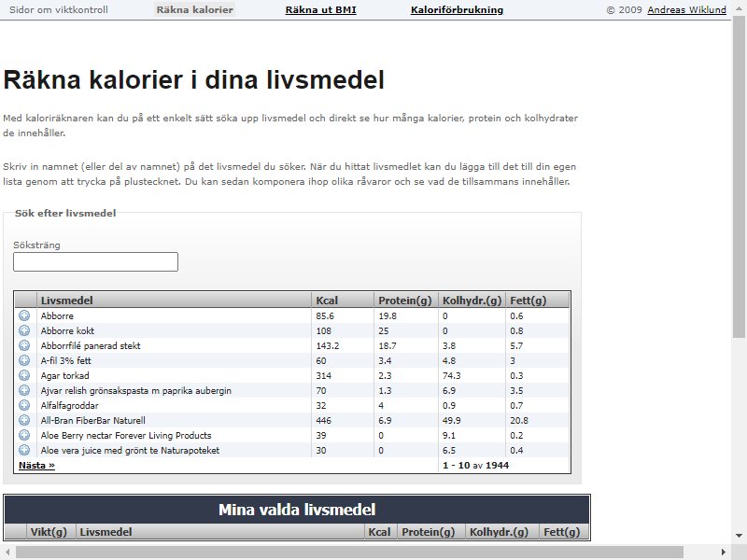Click the 1 - 10 av 1944 counter

475,465
